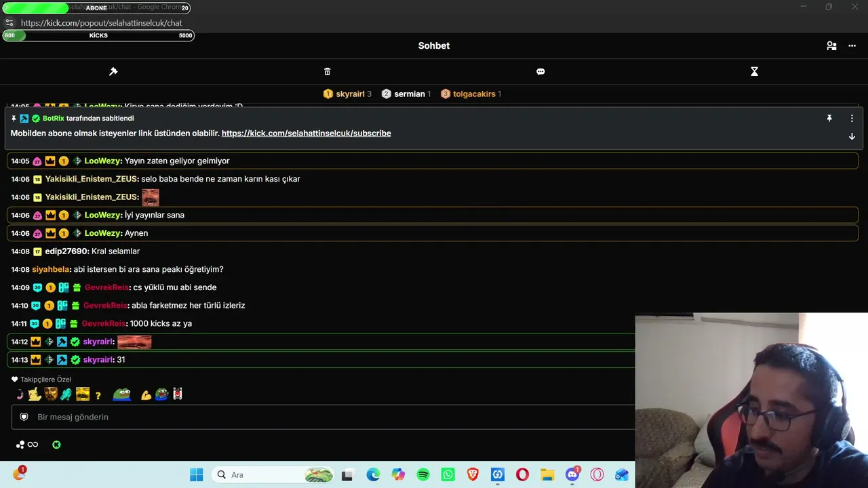This screenshot has width=868, height=488.
Task: Click the taskbar search box 'Ara'
Action: click(x=273, y=474)
